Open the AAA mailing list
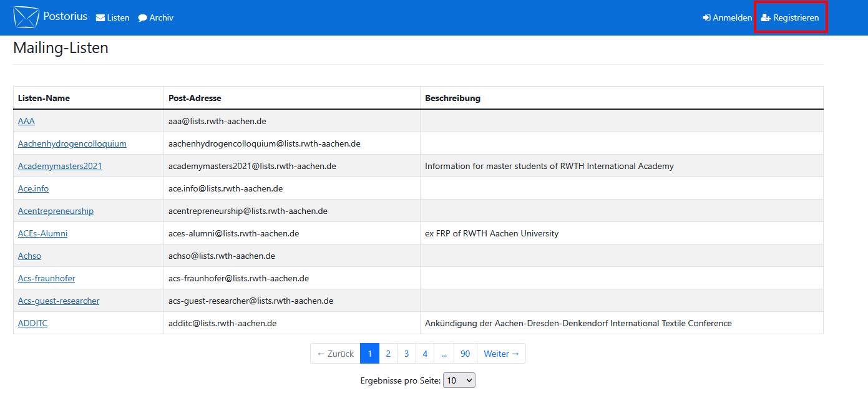 coord(26,120)
